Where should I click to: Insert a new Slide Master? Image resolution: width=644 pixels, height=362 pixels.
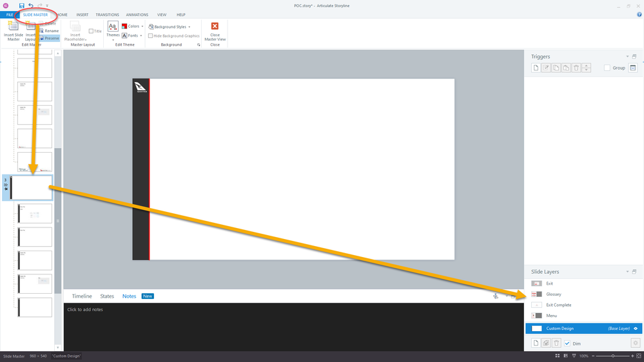(x=13, y=32)
